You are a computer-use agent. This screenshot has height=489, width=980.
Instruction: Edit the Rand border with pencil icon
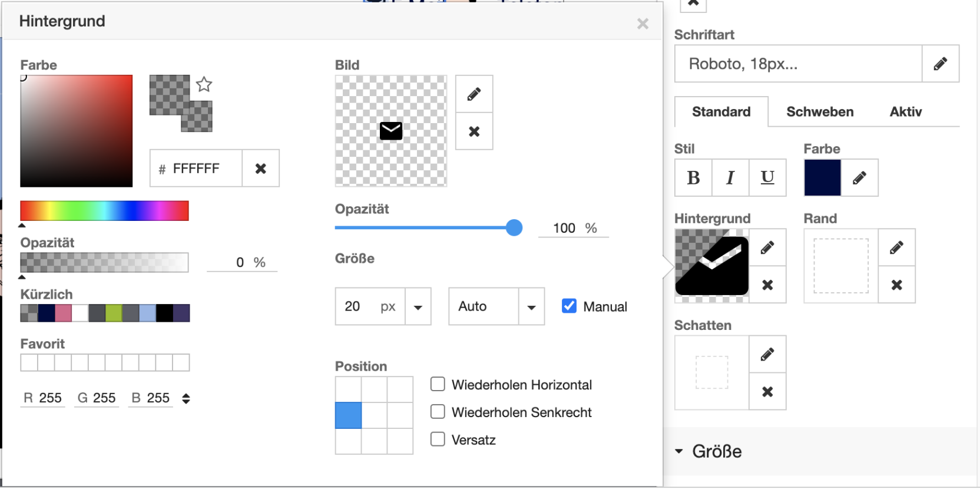coord(896,247)
